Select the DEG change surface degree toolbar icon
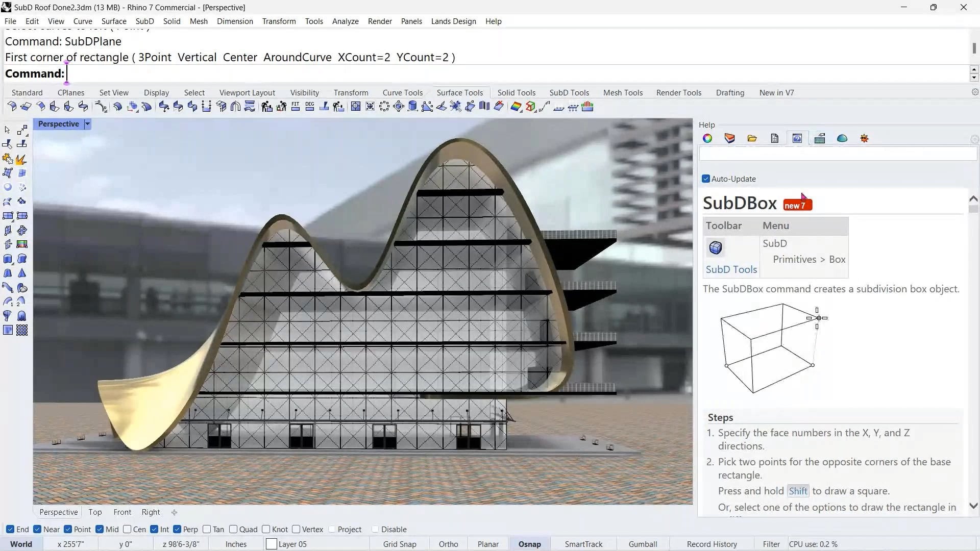The width and height of the screenshot is (980, 551). point(310,106)
